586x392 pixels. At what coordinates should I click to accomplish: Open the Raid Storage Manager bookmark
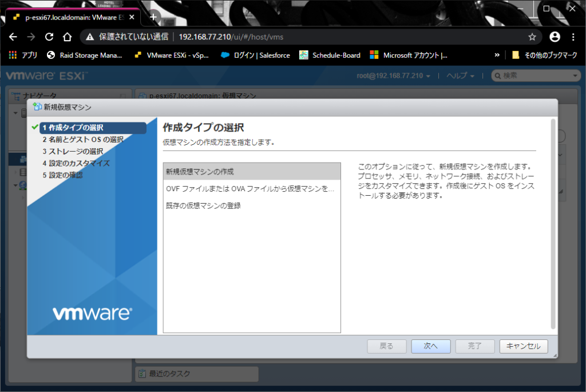pos(85,56)
